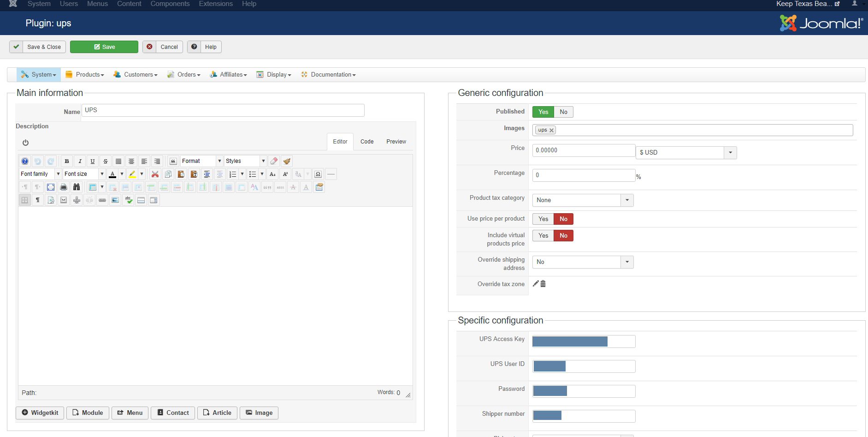This screenshot has height=437, width=868.
Task: Open the yellow highlight color picker
Action: click(x=142, y=174)
